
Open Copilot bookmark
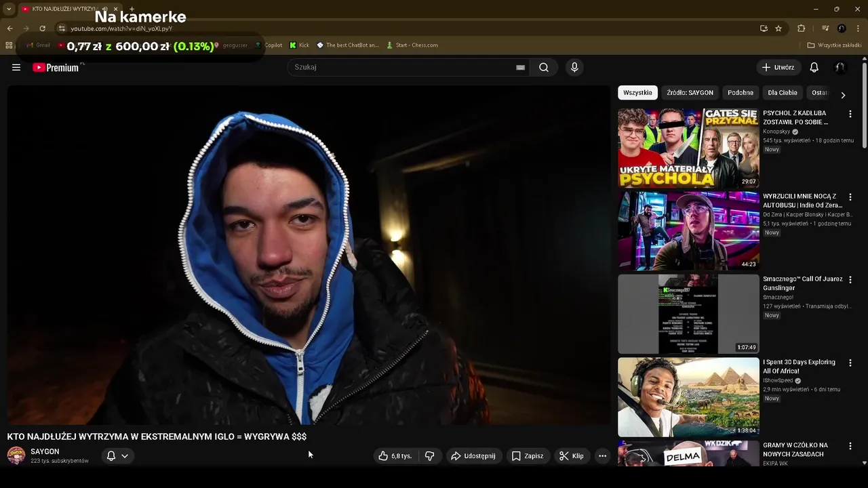point(269,45)
